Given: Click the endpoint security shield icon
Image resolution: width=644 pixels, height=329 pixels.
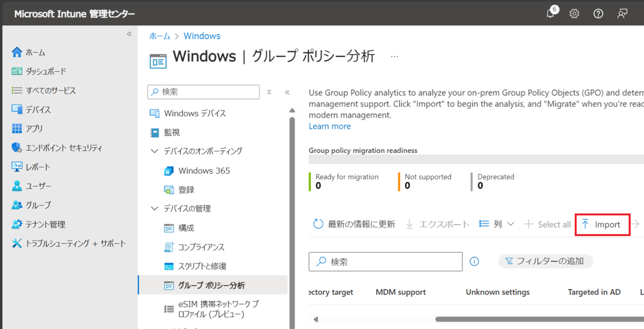Looking at the screenshot, I should [17, 148].
